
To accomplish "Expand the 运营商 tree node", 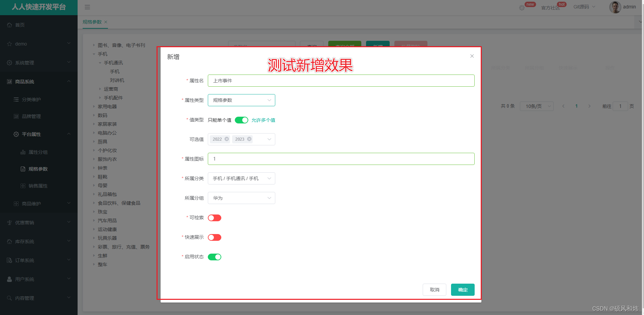I will tap(100, 89).
